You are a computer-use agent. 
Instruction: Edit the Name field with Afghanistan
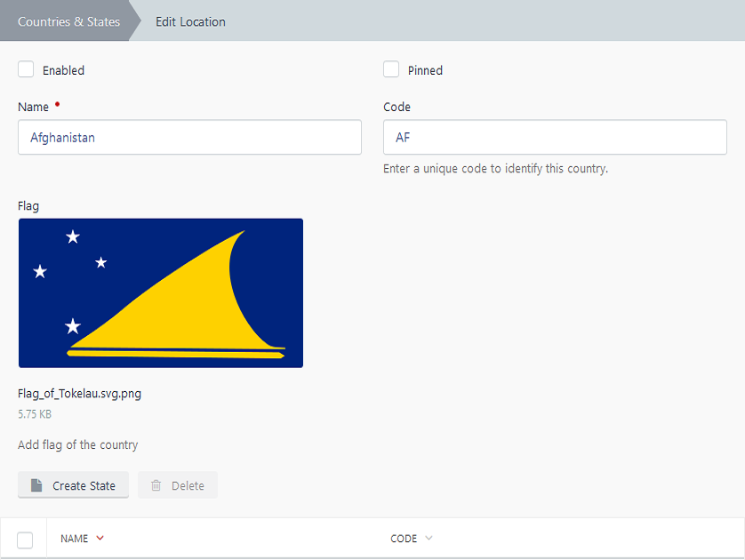pos(189,137)
